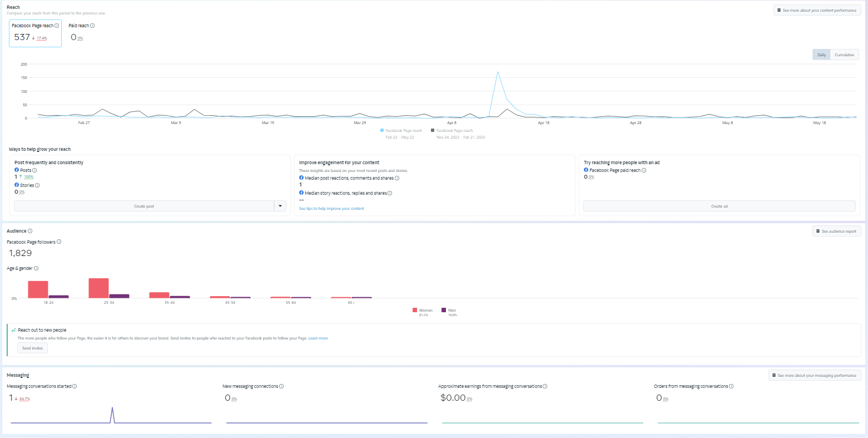Click info icon beside Orders from messaging conversations
Viewport: 868px width, 438px height.
731,386
